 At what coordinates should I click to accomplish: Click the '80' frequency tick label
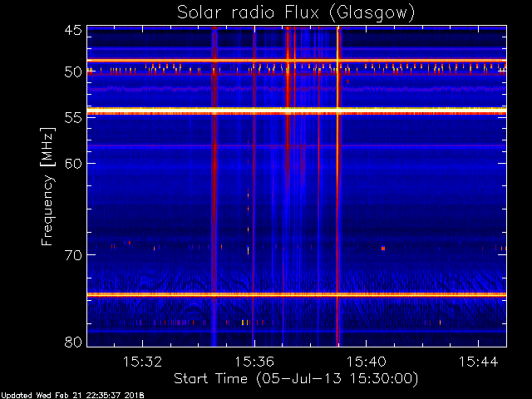tap(73, 342)
